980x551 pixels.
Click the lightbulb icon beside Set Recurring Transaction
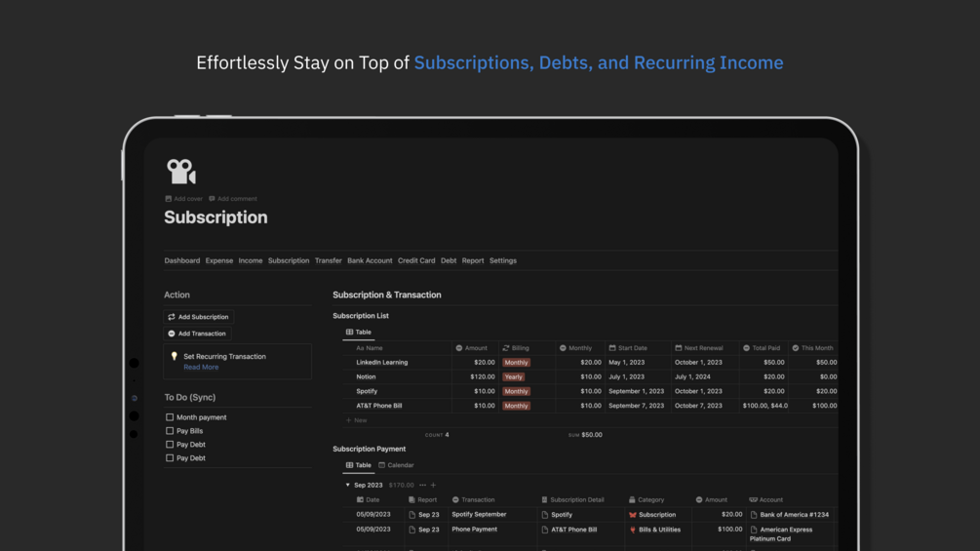[x=175, y=357]
